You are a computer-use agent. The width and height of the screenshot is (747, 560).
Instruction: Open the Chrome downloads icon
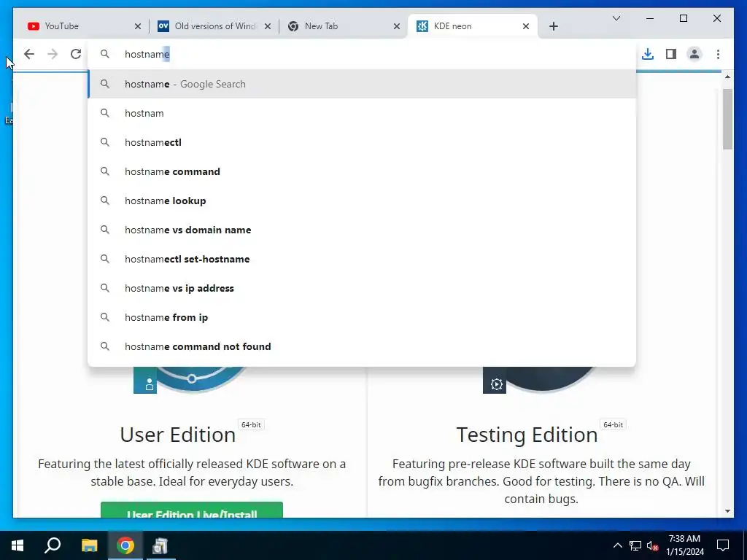648,54
